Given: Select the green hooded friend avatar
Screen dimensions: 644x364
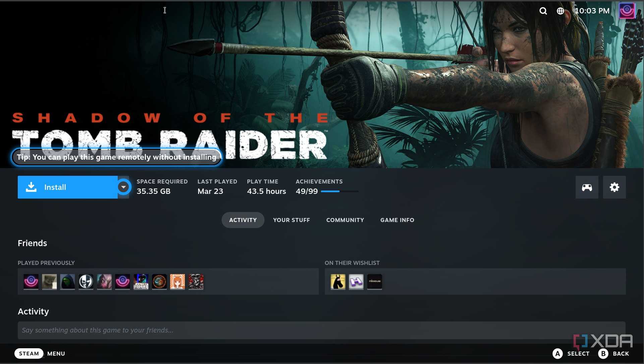Looking at the screenshot, I should [67, 282].
